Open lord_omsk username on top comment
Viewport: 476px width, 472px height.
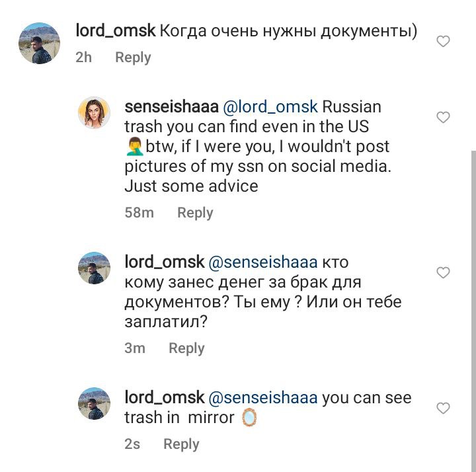(x=116, y=30)
